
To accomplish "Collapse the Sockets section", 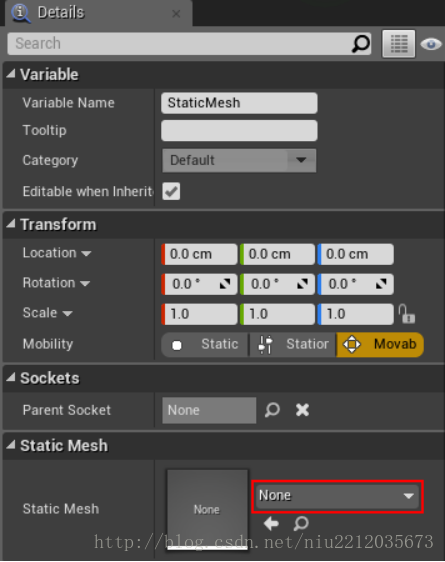I will pyautogui.click(x=11, y=377).
